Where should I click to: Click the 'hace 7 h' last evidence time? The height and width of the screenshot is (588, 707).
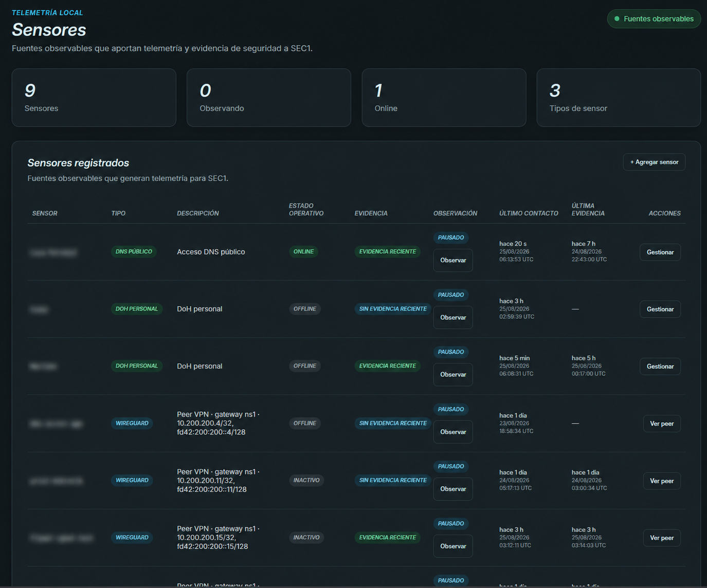point(584,244)
